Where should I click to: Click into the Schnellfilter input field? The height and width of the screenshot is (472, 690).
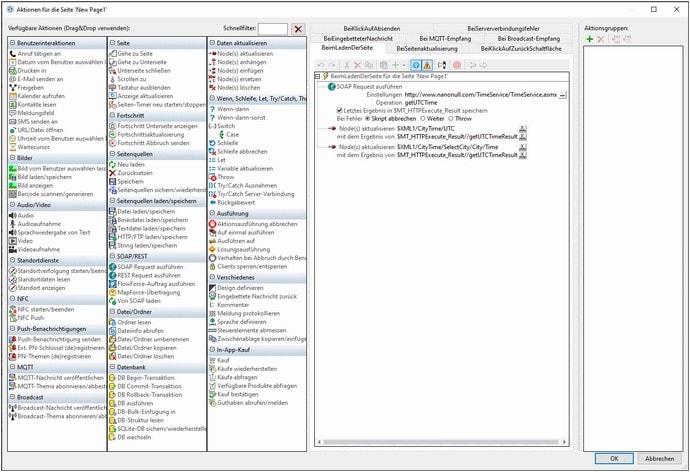pos(265,29)
